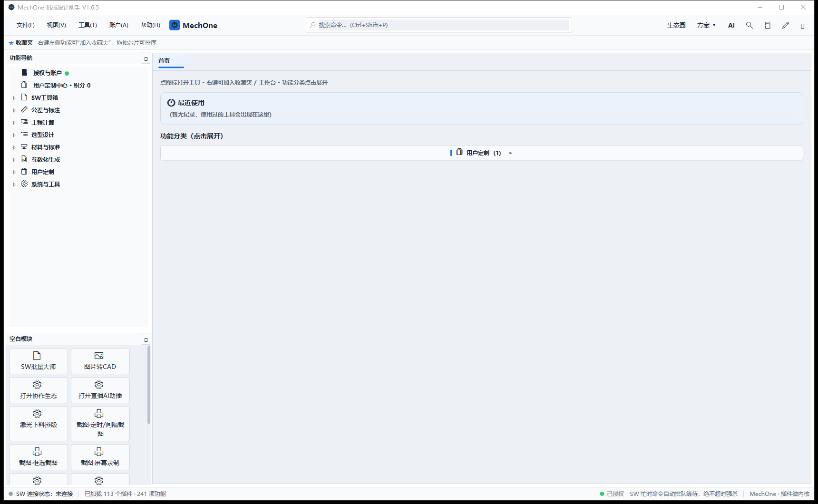Viewport: 818px width, 504px height.
Task: Open the 账户(A) menu
Action: coord(119,25)
